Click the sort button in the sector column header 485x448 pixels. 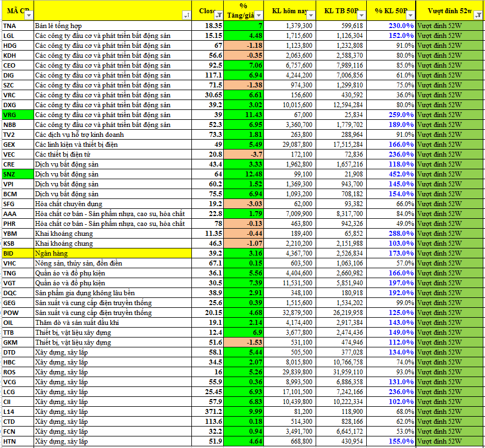tap(189, 15)
